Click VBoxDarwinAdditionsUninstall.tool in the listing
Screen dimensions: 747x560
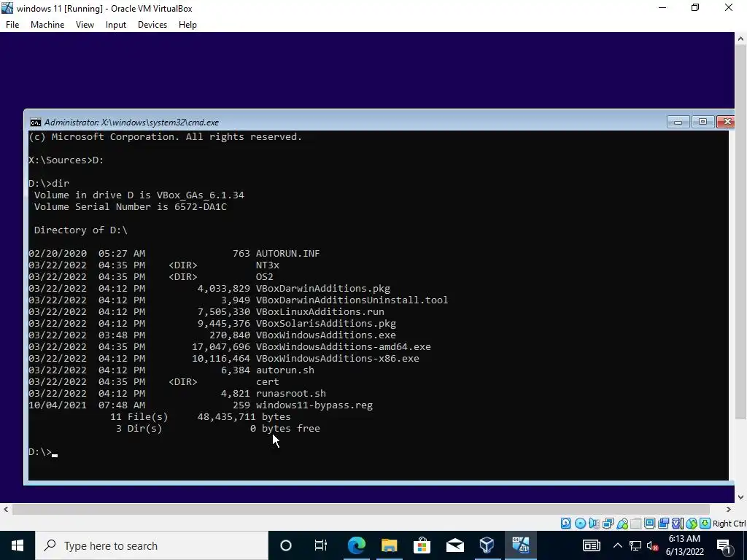352,300
